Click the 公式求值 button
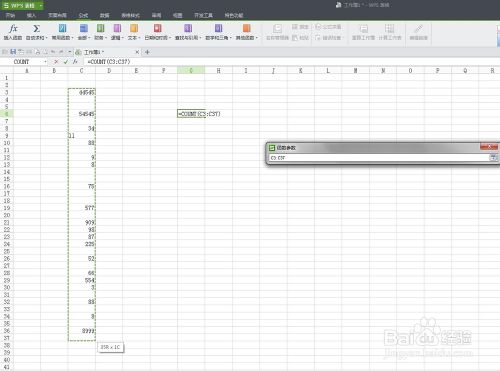500x371 pixels. 328,27
